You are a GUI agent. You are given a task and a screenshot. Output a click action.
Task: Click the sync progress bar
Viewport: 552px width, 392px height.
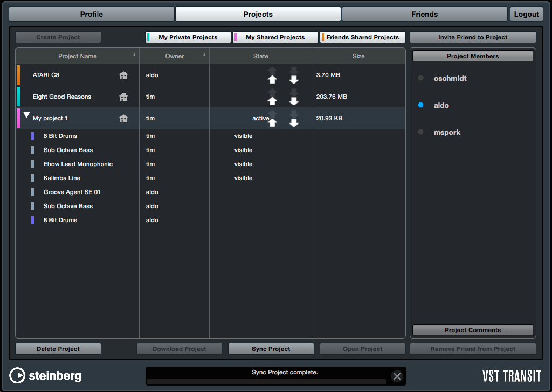[x=266, y=382]
